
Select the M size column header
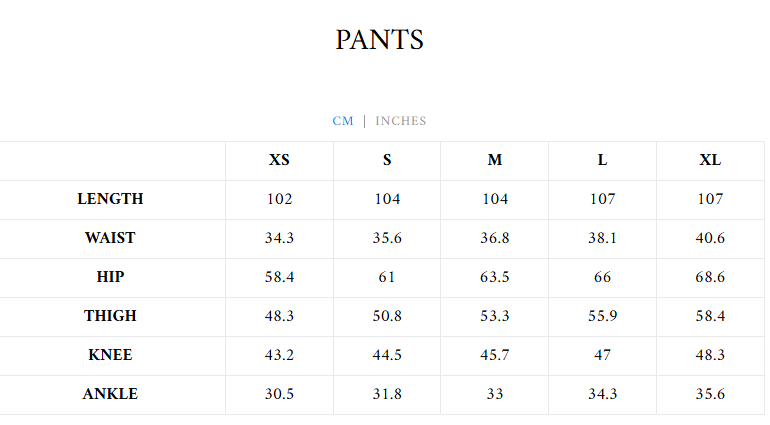tap(495, 160)
